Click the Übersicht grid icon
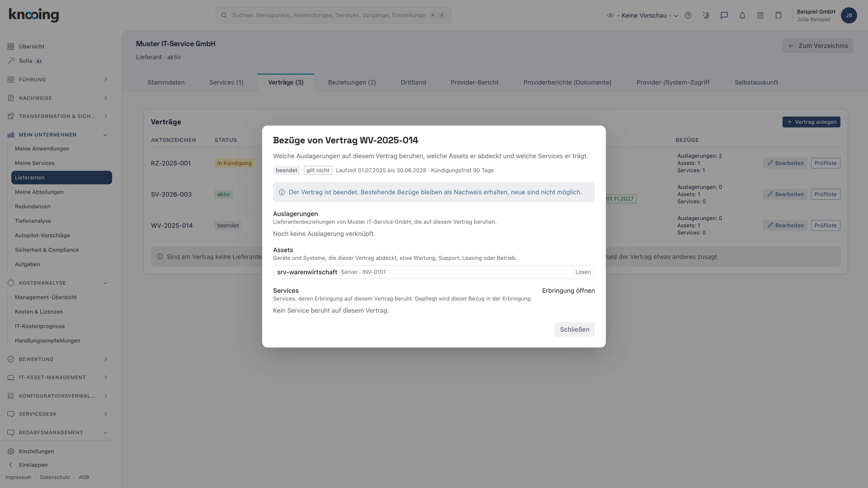The image size is (868, 488). 11,47
